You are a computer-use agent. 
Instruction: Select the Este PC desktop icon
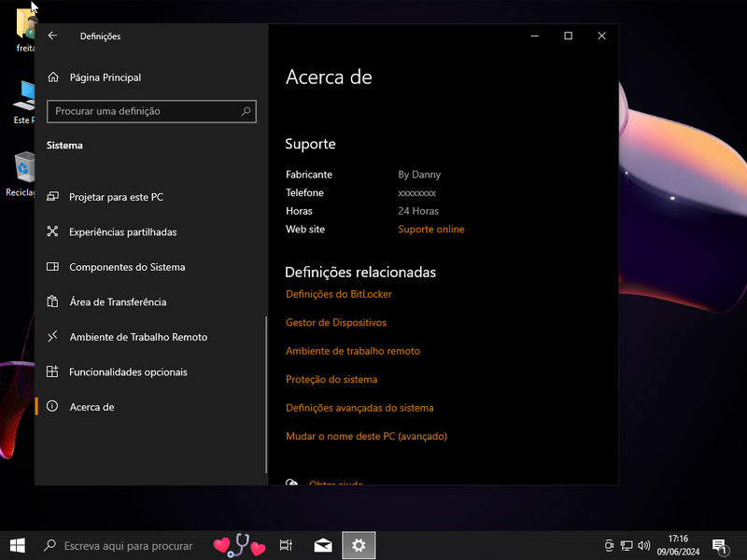[24, 103]
